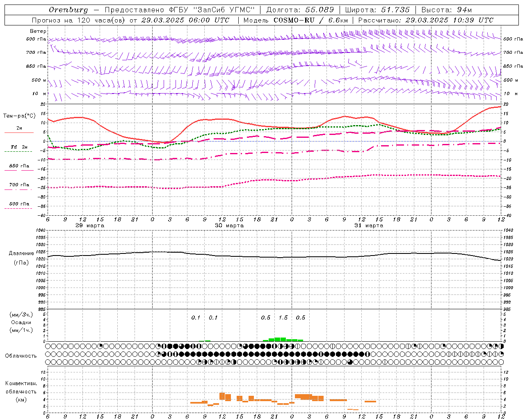Screen dimensions: 525x420
Task: Click the "Модель COSMO-RU / 6.6км" label
Action: (x=296, y=20)
